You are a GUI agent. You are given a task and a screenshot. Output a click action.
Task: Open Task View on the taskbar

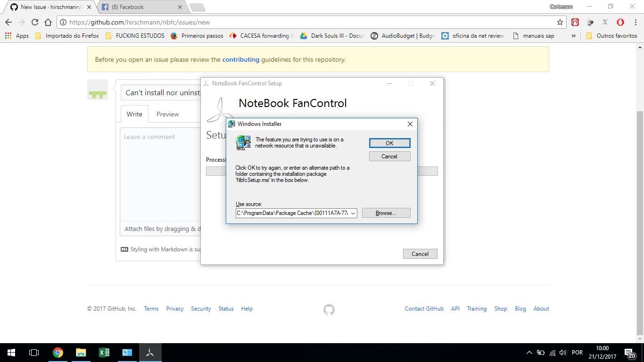coord(33,352)
